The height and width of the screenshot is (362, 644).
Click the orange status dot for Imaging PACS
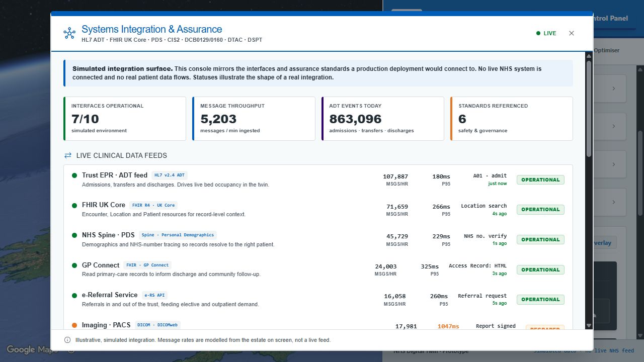74,325
